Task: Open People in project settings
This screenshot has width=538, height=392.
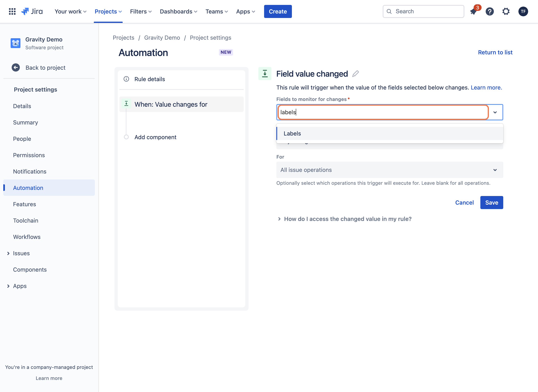Action: click(22, 139)
